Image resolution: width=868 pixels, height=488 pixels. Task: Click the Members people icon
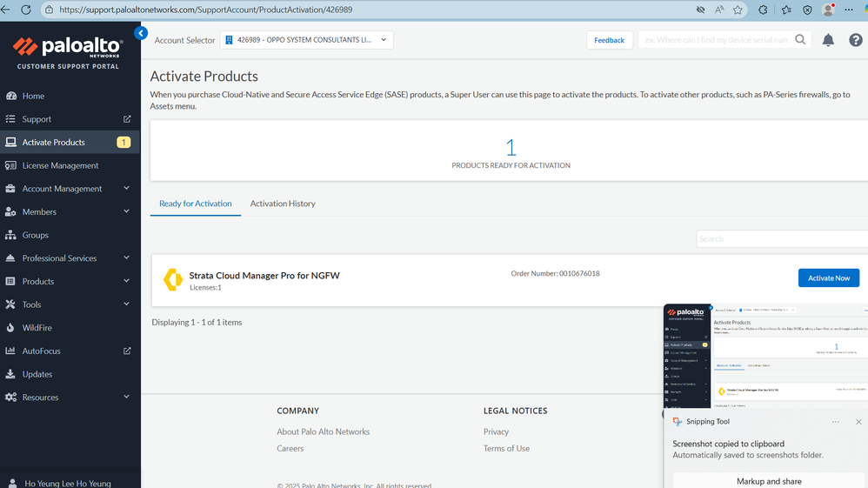tap(10, 211)
